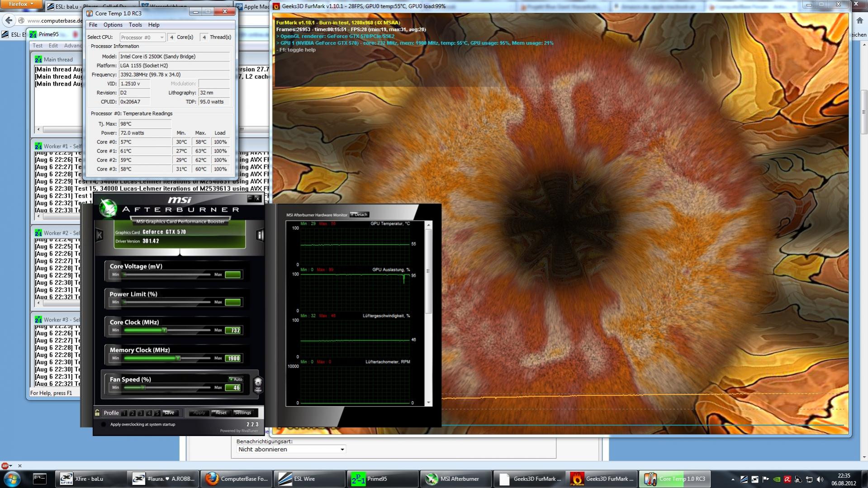Click the Fan Speed slider handle
The image size is (868, 488).
(x=143, y=388)
